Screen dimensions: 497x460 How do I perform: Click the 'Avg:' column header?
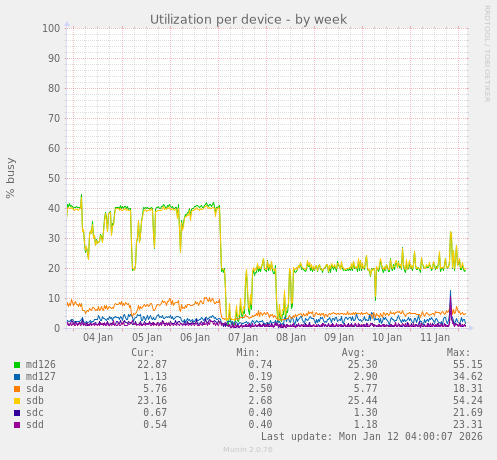pos(353,353)
